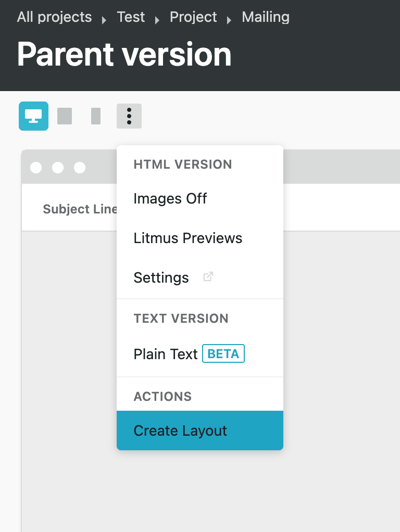Click the first window dot in preview chrome
Screen dimensions: 400x532
coord(35,168)
